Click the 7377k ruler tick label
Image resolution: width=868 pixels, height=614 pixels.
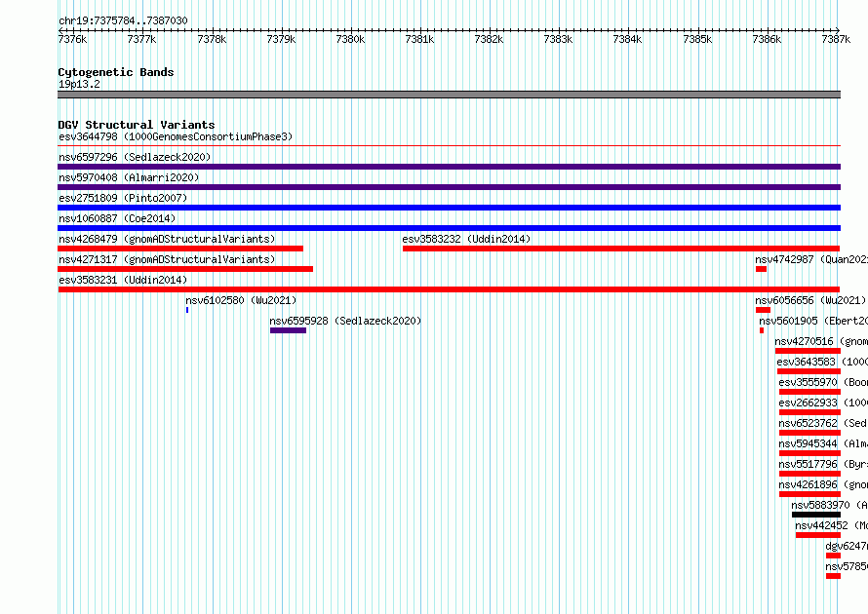click(141, 39)
